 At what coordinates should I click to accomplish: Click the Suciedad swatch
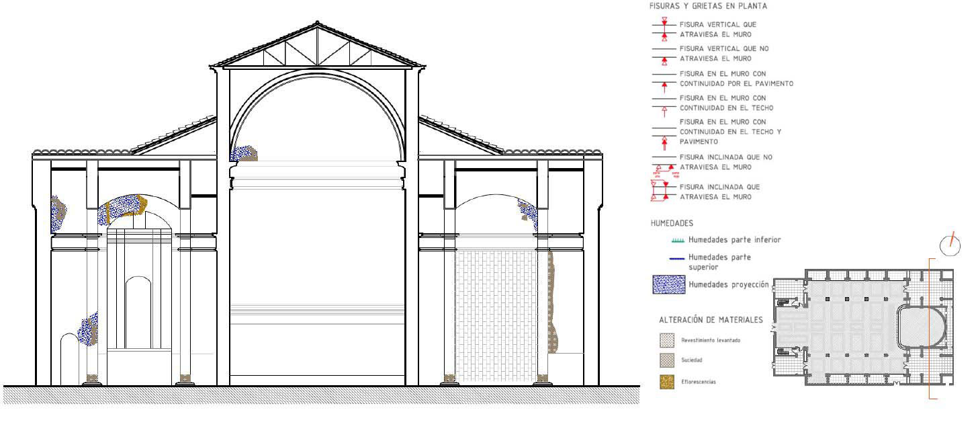(667, 360)
